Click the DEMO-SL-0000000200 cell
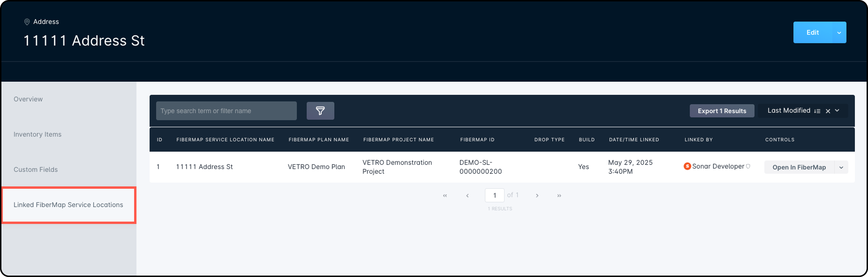Image resolution: width=868 pixels, height=277 pixels. (481, 167)
